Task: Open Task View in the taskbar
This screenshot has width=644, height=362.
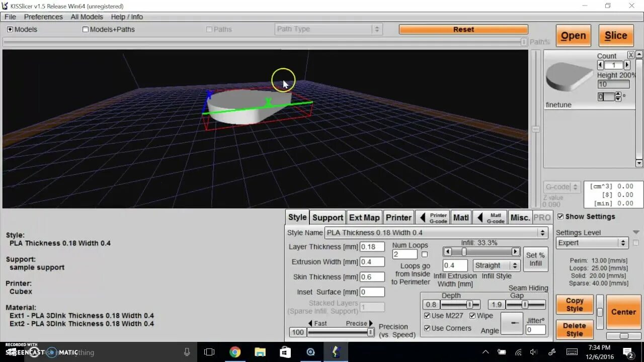Action: [x=209, y=352]
